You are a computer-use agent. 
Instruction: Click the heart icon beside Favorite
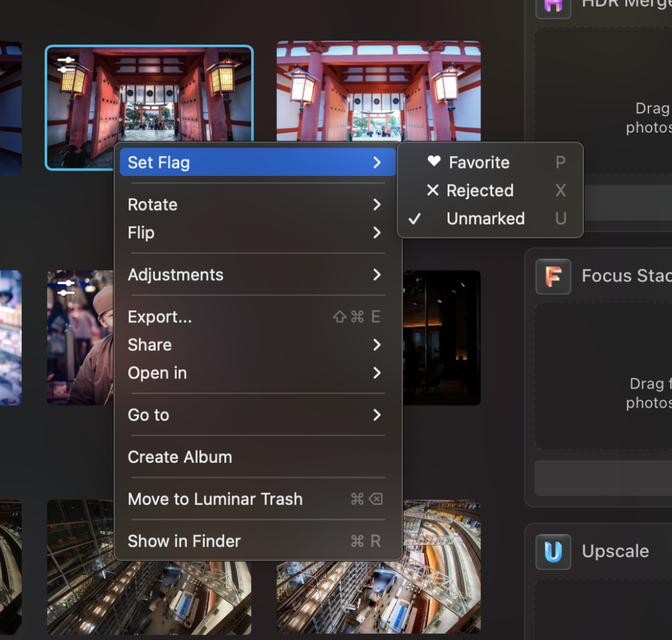[434, 161]
